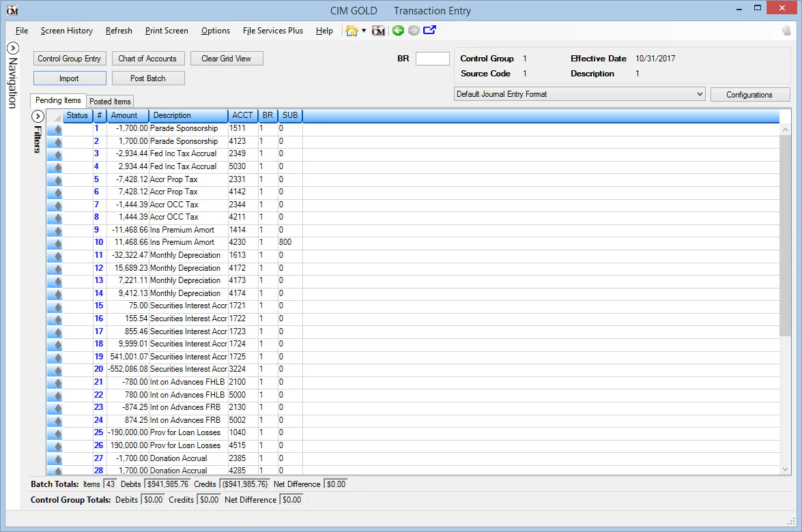Expand the Navigation side panel

coord(13,48)
